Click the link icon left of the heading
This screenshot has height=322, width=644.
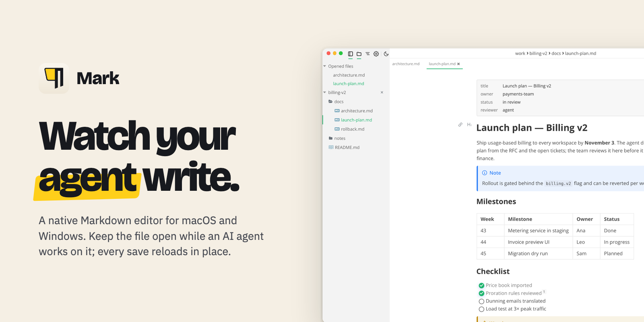pyautogui.click(x=460, y=125)
